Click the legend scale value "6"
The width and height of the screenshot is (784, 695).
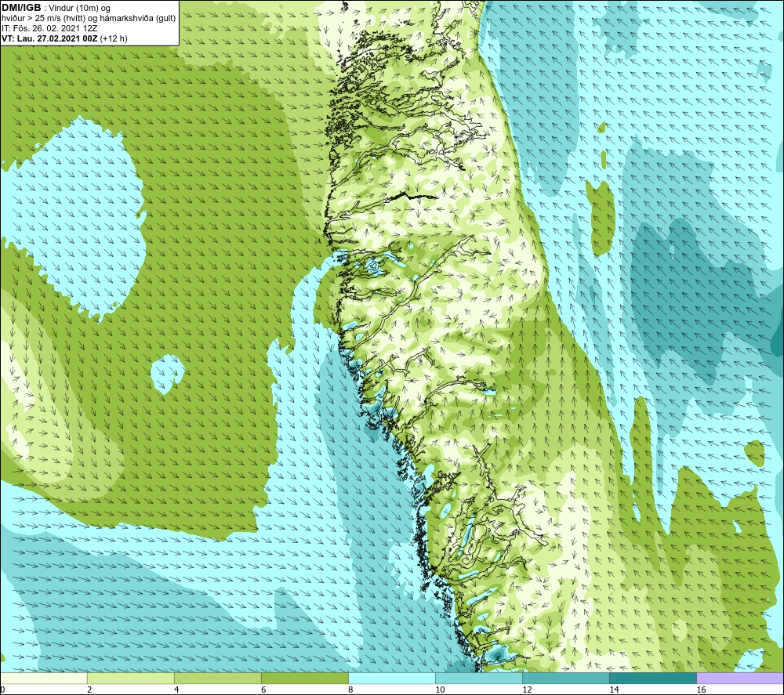click(263, 690)
